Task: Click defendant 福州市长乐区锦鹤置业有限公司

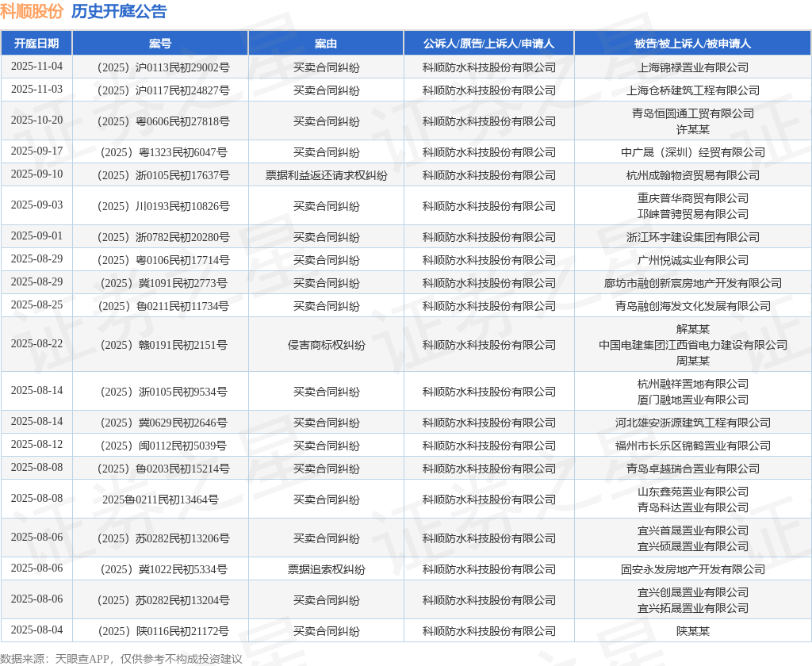Action: pyautogui.click(x=693, y=446)
